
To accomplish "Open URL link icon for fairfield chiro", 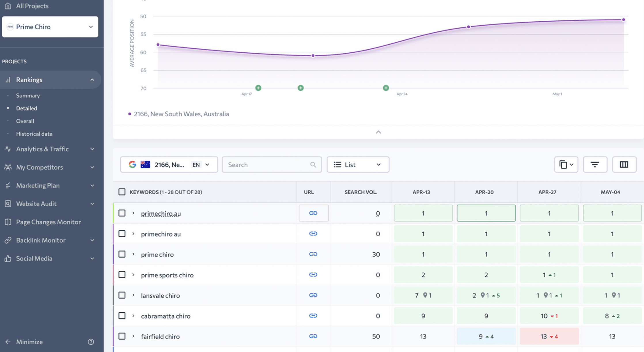I will pos(313,336).
